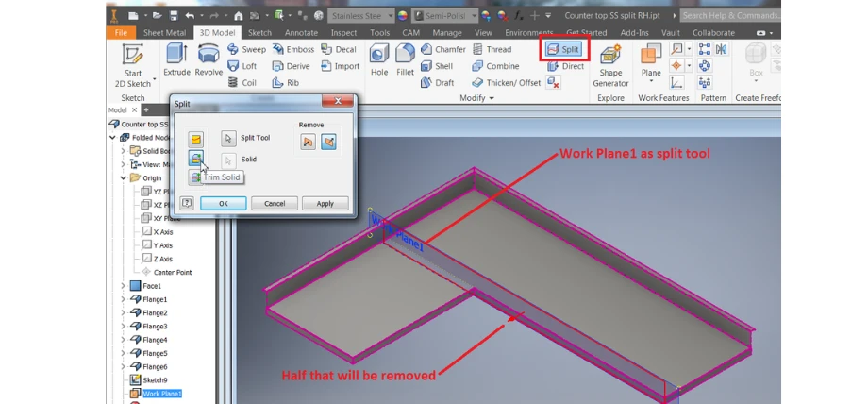The height and width of the screenshot is (404, 868).
Task: Select the Mirror pattern tool
Action: coord(721,49)
